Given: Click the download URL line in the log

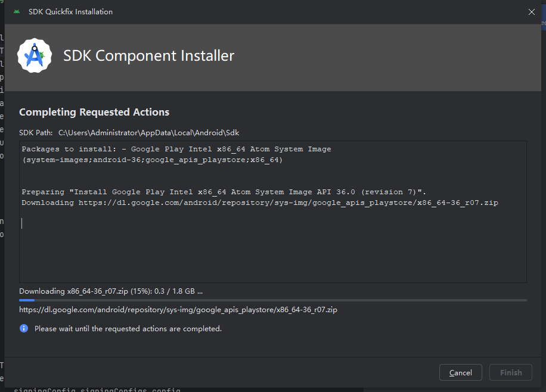Looking at the screenshot, I should pyautogui.click(x=259, y=203).
